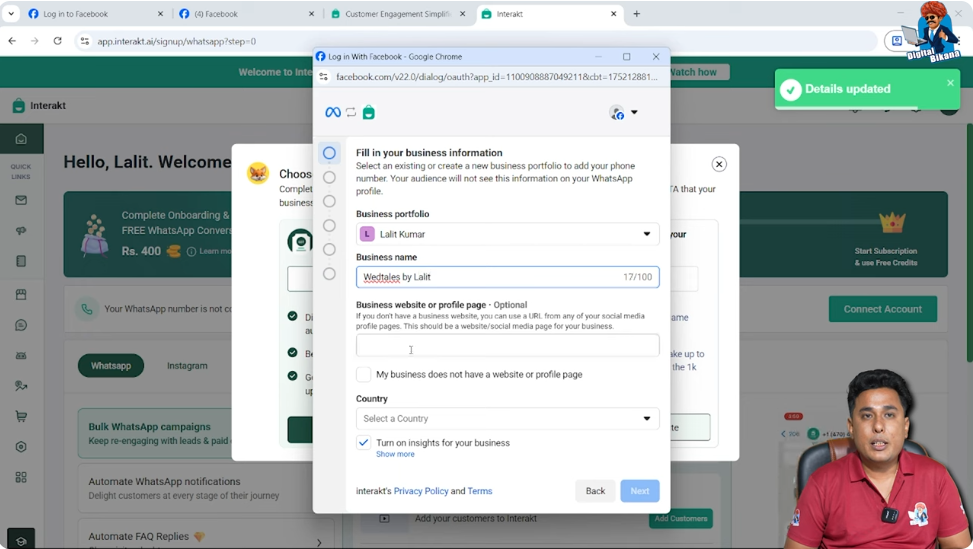Click the Interakt page vertical scrollbar
973x549 pixels.
coord(969,243)
